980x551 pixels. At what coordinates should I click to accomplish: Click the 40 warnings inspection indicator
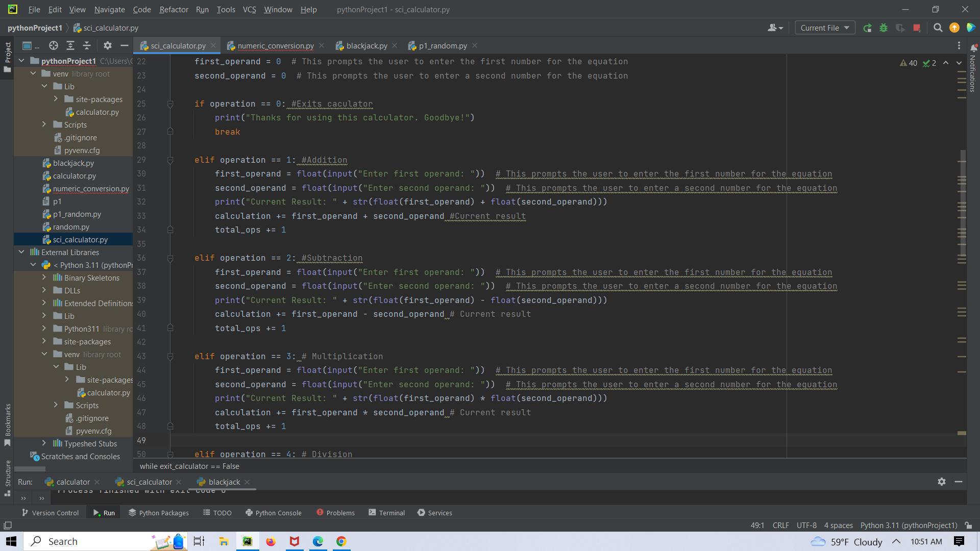coord(909,63)
